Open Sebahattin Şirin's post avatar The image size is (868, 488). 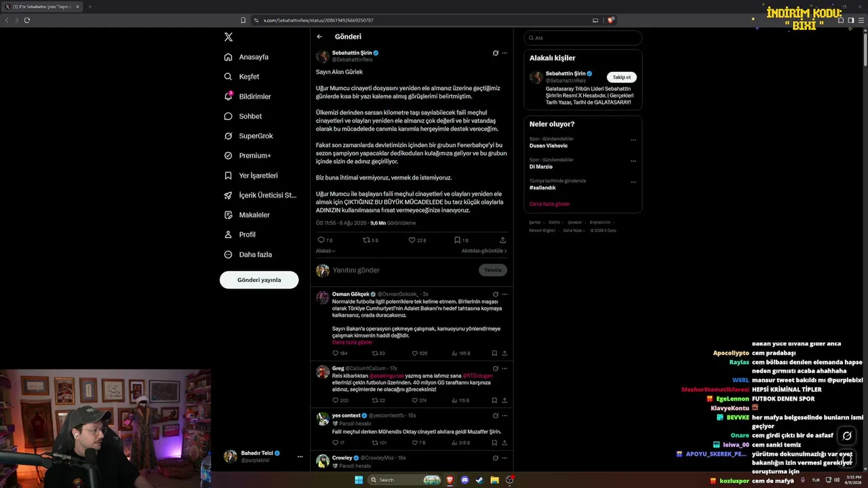[x=322, y=56]
